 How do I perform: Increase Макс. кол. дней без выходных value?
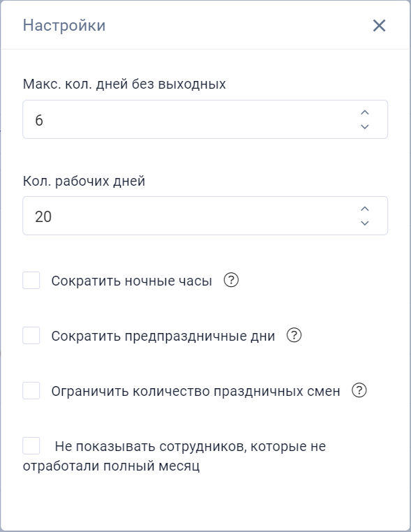pyautogui.click(x=364, y=112)
